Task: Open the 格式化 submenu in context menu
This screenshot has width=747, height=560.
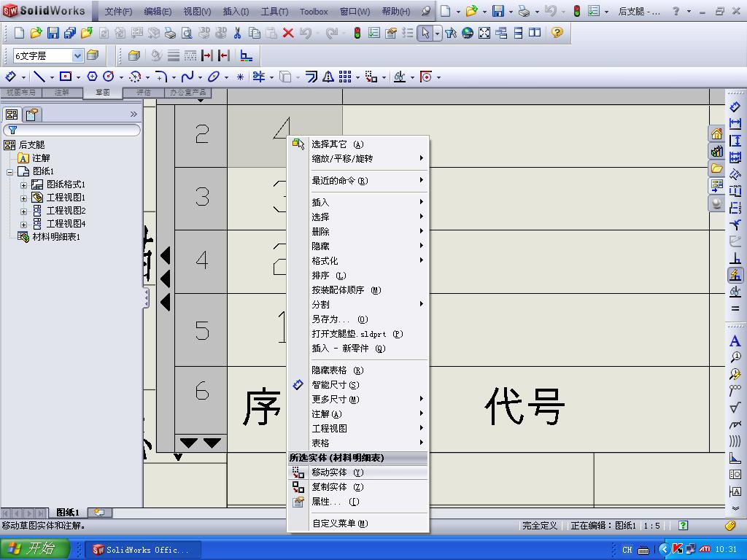Action: [x=358, y=260]
